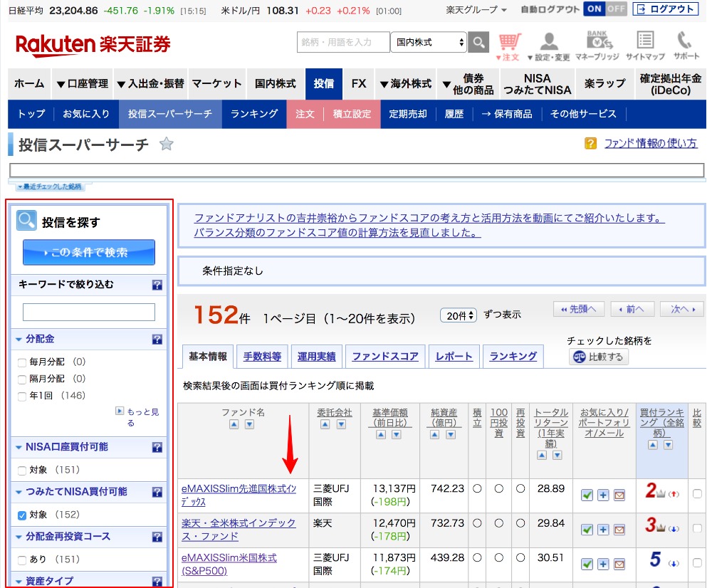712x588 pixels.
Task: Click the help icon for つみたてNISA買付可能
Action: (157, 492)
